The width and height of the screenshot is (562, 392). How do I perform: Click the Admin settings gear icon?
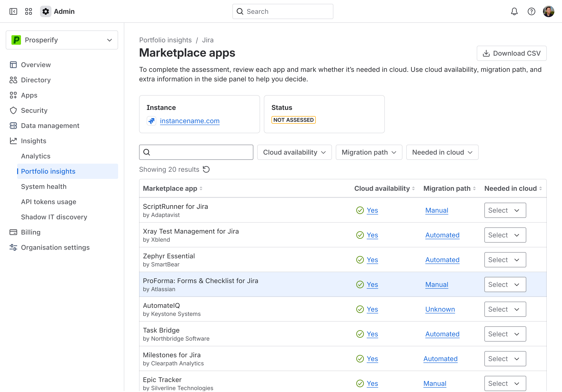pyautogui.click(x=45, y=11)
